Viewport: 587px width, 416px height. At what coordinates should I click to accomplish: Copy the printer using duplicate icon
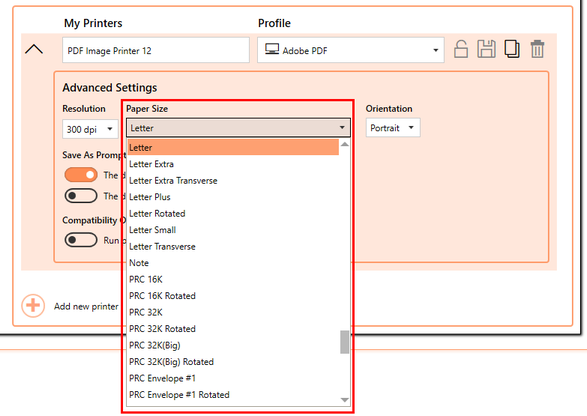[512, 49]
